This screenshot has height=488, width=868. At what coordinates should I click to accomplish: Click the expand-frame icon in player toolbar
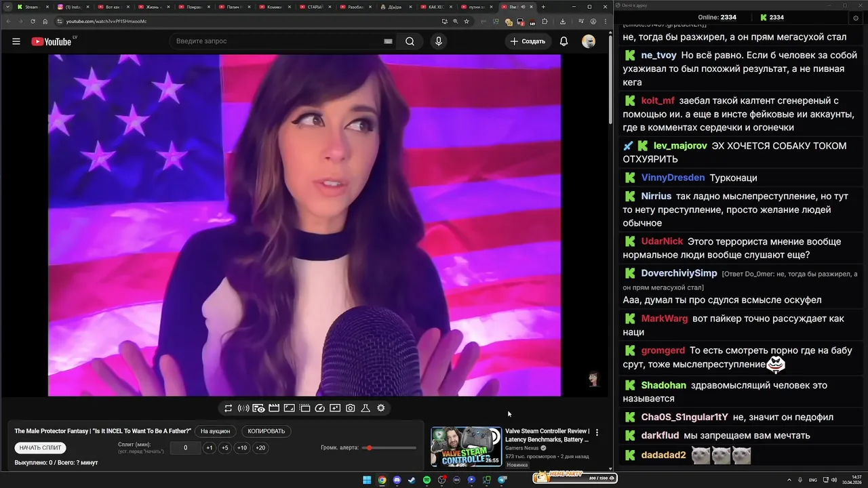point(289,408)
